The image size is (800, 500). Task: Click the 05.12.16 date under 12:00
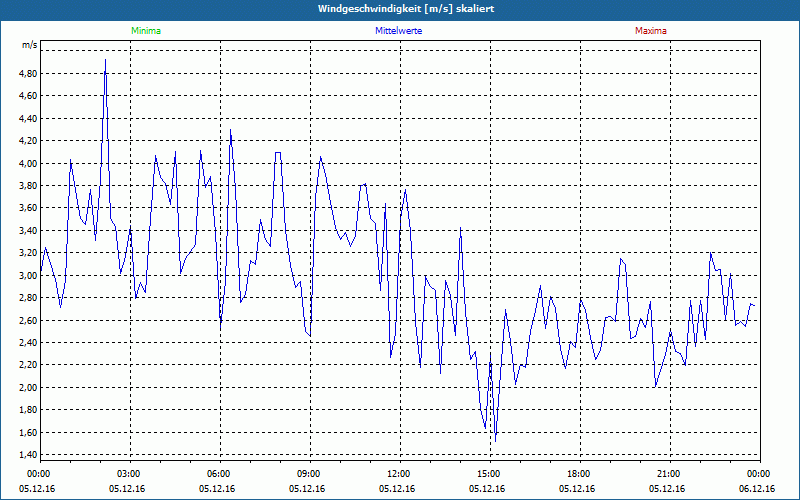pyautogui.click(x=397, y=489)
